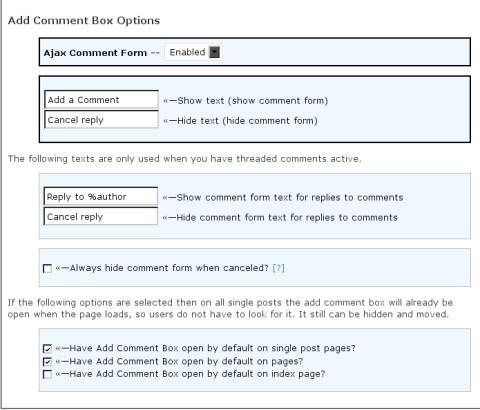This screenshot has width=480, height=410.
Task: Enable always hide comment form when canceled
Action: point(47,268)
